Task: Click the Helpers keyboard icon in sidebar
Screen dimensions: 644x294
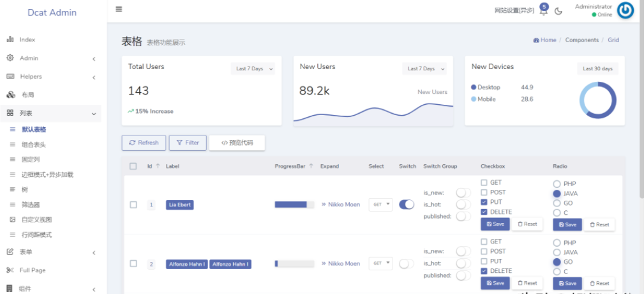Action: [x=10, y=77]
